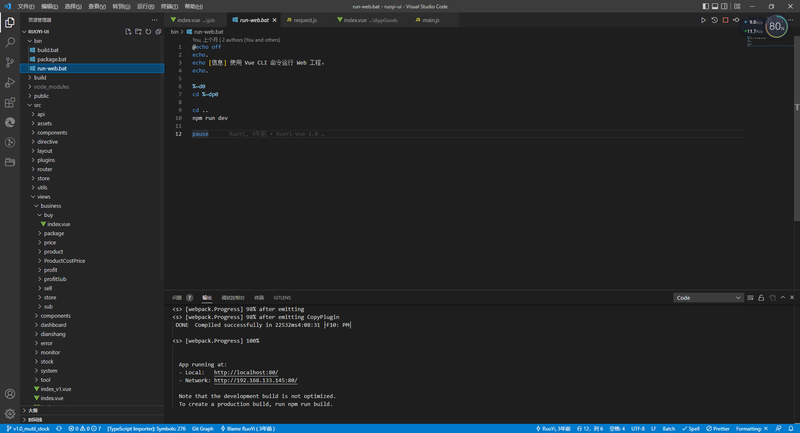Switch to the request.js tab
Viewport: 800px width, 433px height.
pos(305,20)
